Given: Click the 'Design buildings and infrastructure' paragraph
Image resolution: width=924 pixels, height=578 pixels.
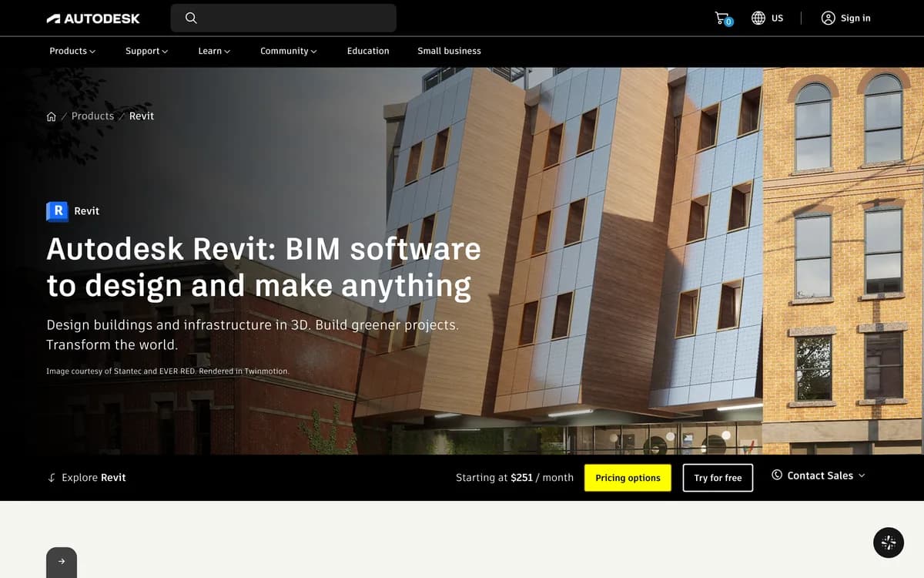Looking at the screenshot, I should 253,334.
